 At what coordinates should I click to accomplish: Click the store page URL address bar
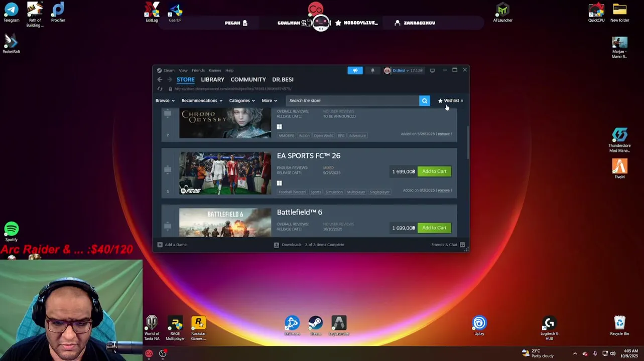(233, 89)
